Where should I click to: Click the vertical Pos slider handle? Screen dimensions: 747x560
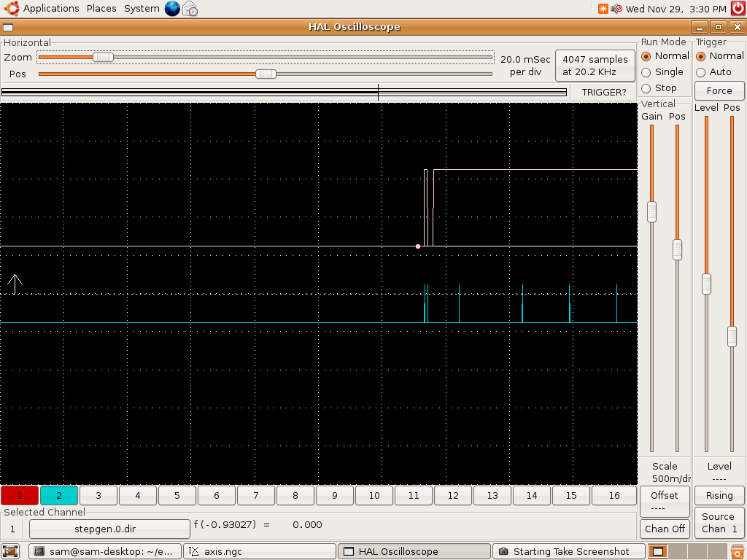point(677,249)
